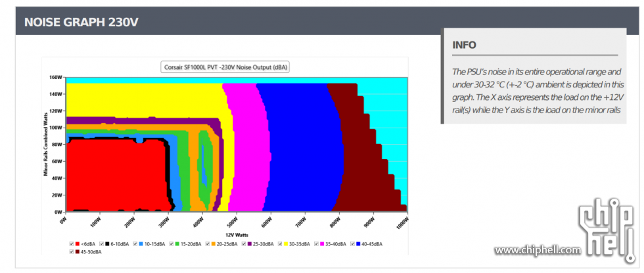Uncheck the 6-10dBA legend checkbox

coord(101,244)
